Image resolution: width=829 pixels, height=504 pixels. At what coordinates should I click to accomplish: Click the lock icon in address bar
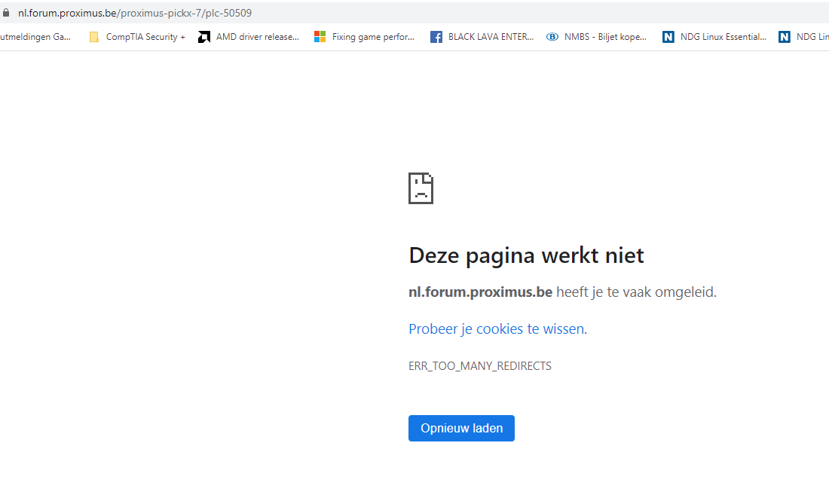coord(6,13)
